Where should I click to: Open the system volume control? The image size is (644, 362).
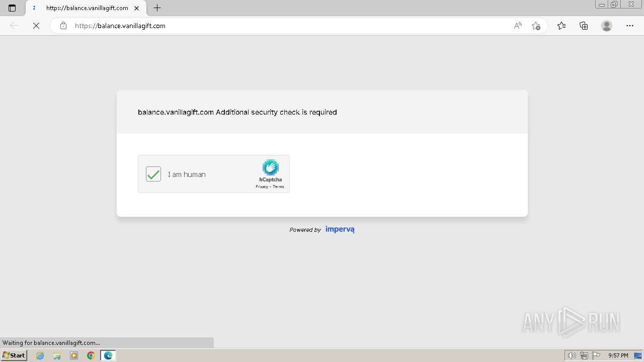[572, 355]
